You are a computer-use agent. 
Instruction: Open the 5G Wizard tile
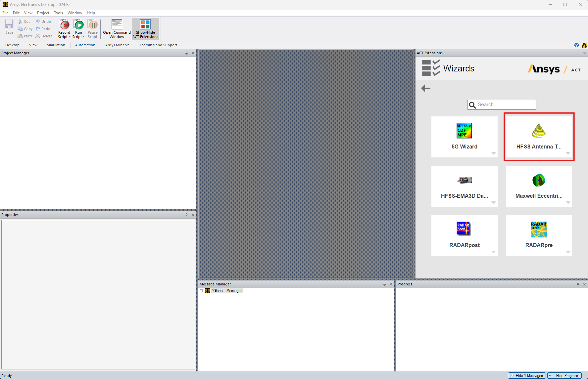(465, 137)
